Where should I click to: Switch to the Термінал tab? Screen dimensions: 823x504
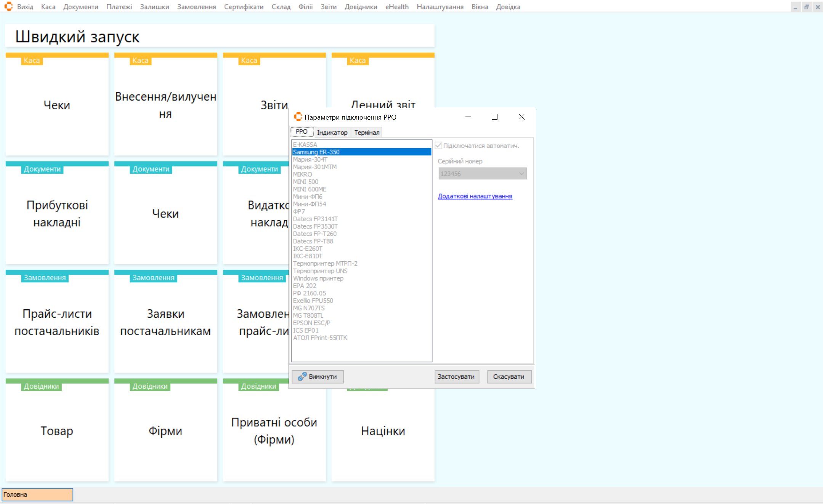(367, 133)
